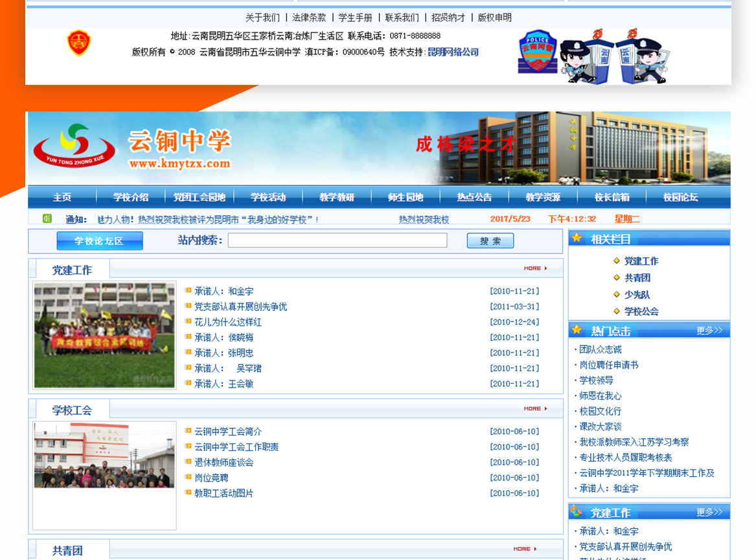Image resolution: width=756 pixels, height=560 pixels.
Task: Click the star icon beside 热门点击
Action: pos(577,330)
